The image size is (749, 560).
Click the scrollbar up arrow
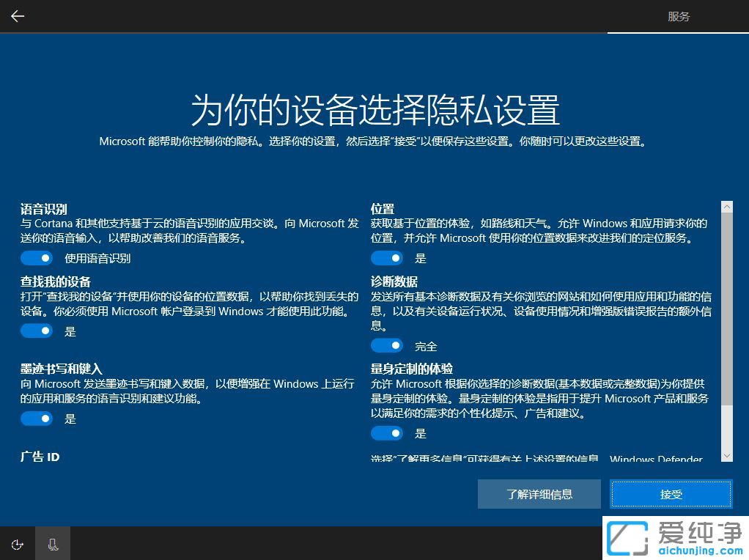[726, 207]
